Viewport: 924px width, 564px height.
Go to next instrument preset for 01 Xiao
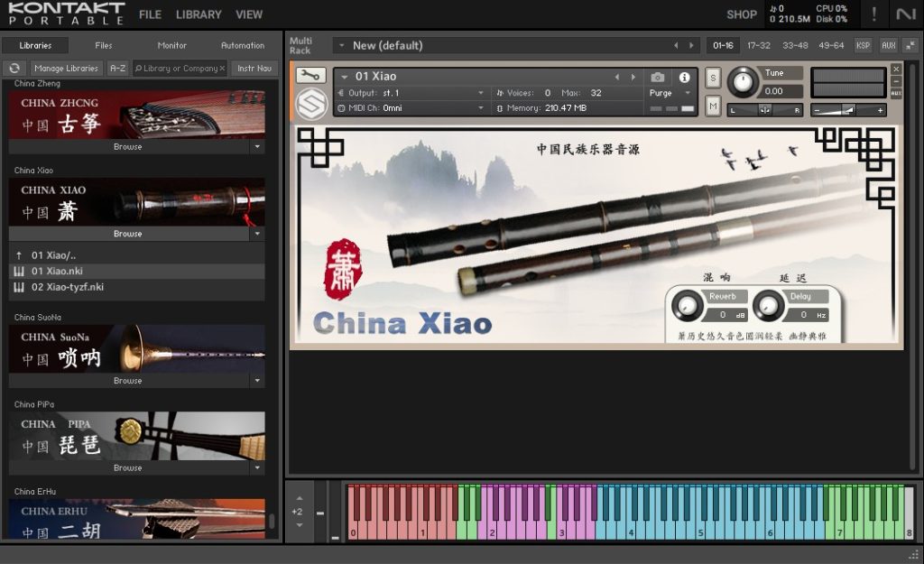click(633, 77)
